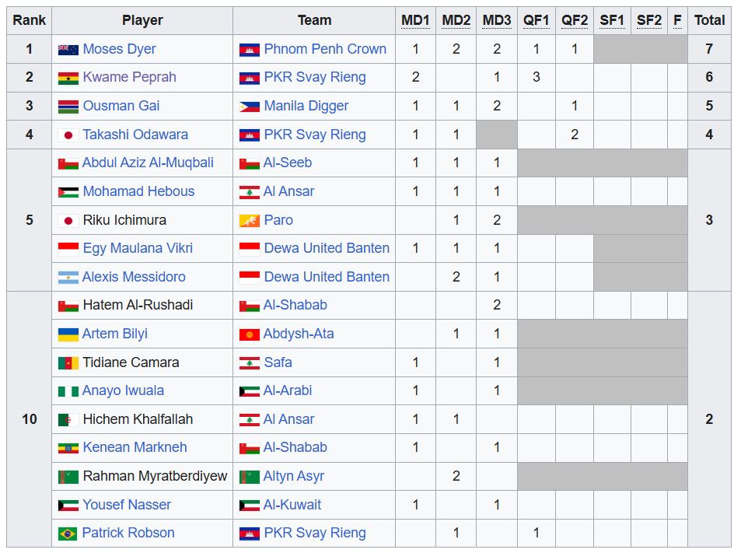Click the SF1 column header abbreviation

point(612,20)
